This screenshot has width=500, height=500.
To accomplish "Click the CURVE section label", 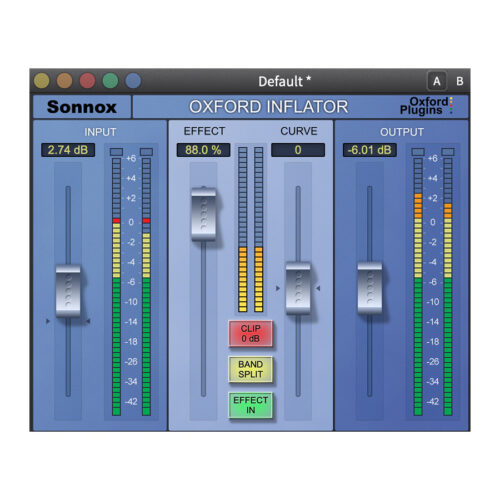I will (x=299, y=131).
